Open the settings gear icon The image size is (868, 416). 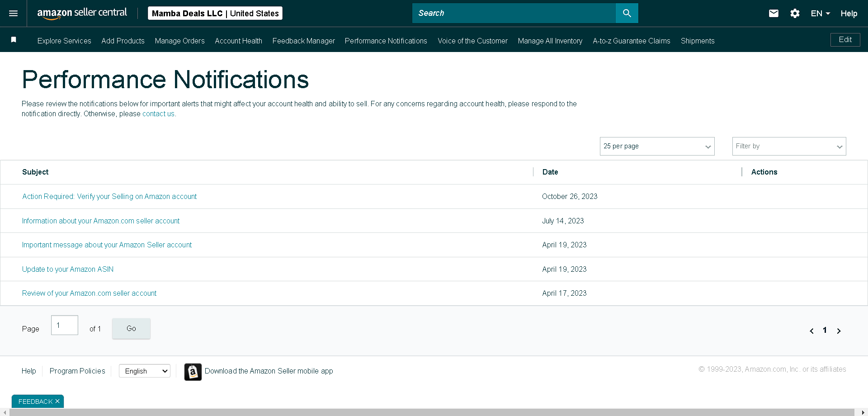coord(795,14)
